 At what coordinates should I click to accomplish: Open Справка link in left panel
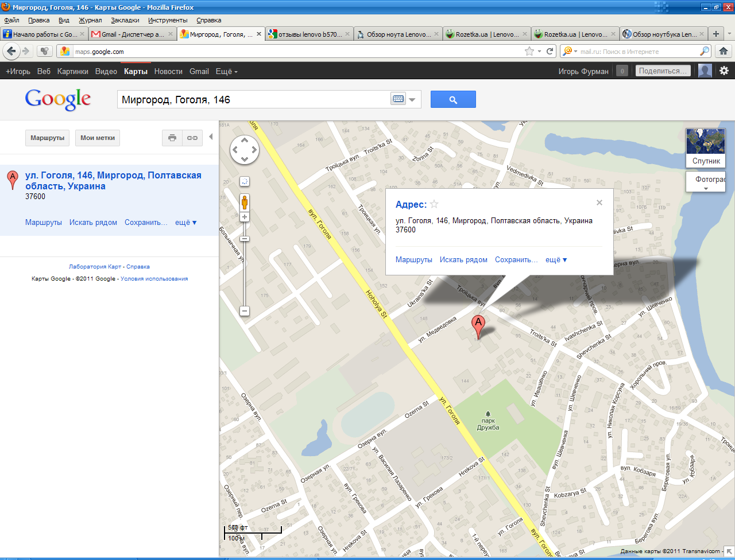(138, 267)
